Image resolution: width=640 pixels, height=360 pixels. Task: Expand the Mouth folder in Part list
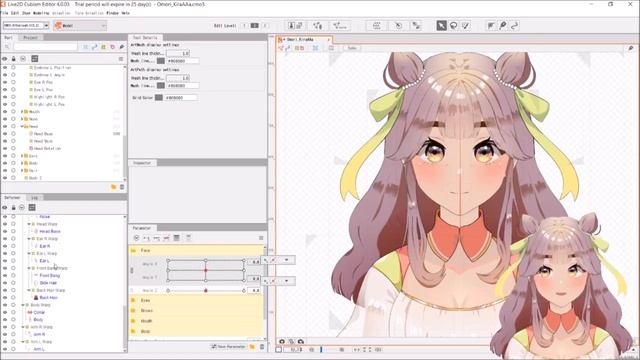(x=22, y=111)
